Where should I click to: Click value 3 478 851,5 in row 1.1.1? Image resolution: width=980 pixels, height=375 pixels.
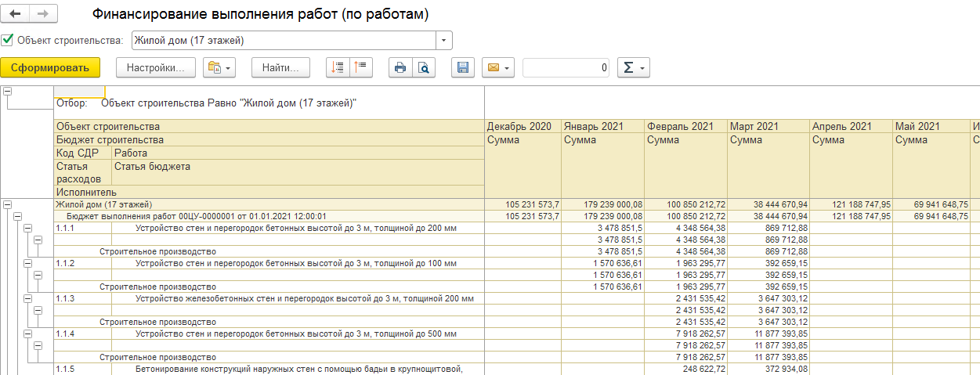tap(620, 228)
